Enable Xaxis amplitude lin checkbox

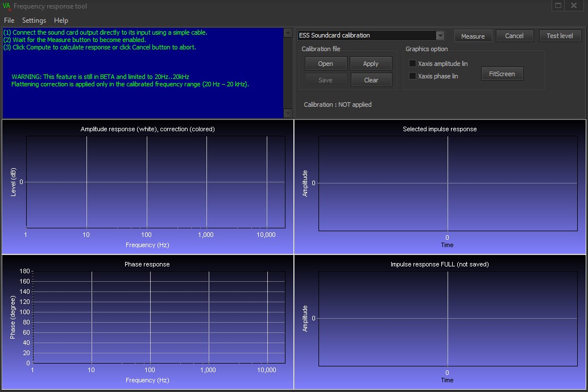(412, 63)
